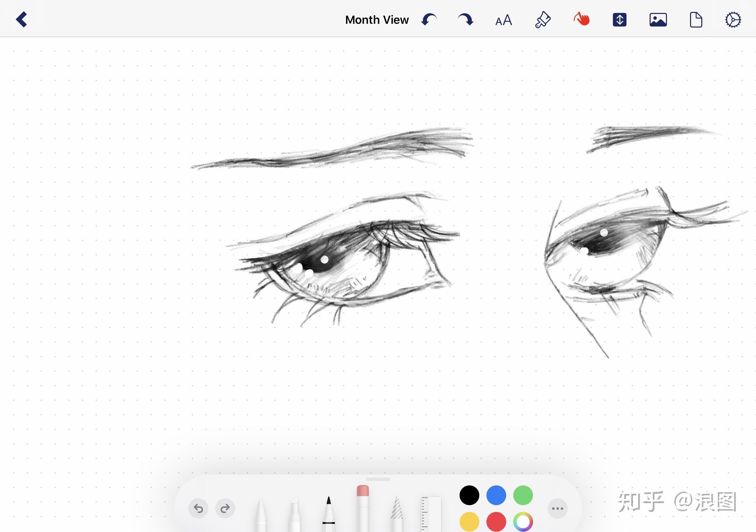Tap the gray undo button in palette
Viewport: 756px width, 532px height.
tap(199, 509)
